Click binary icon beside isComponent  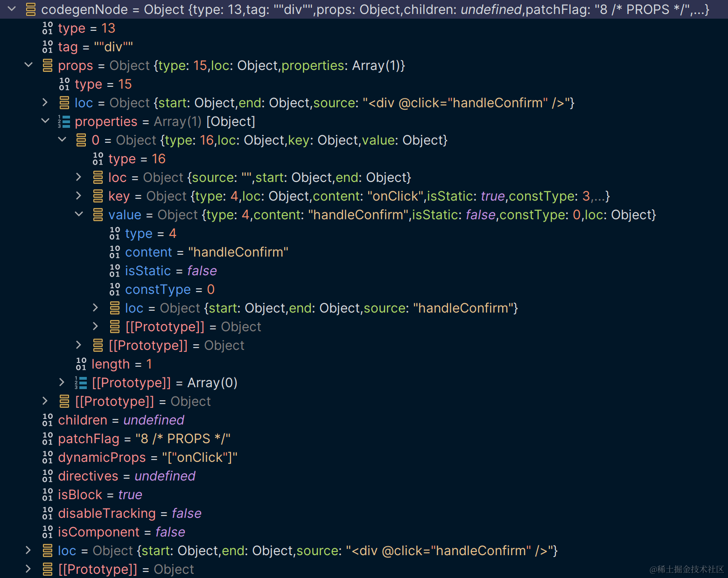click(48, 532)
